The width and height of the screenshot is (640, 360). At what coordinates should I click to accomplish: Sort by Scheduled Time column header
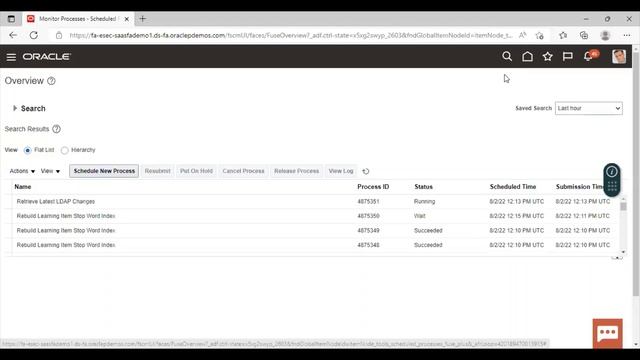tap(513, 187)
